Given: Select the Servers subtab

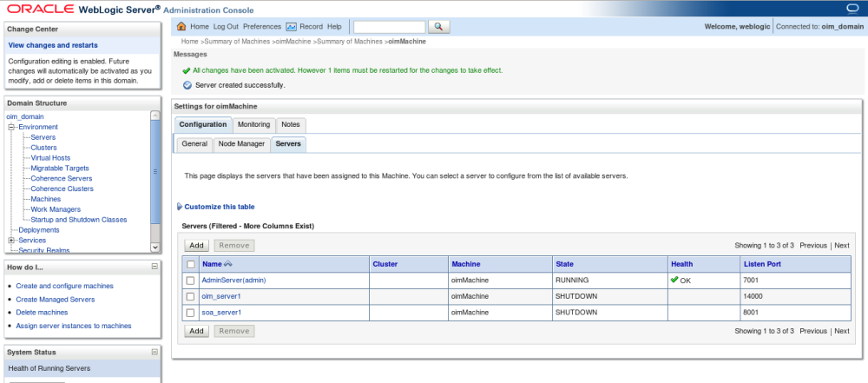Looking at the screenshot, I should 288,143.
